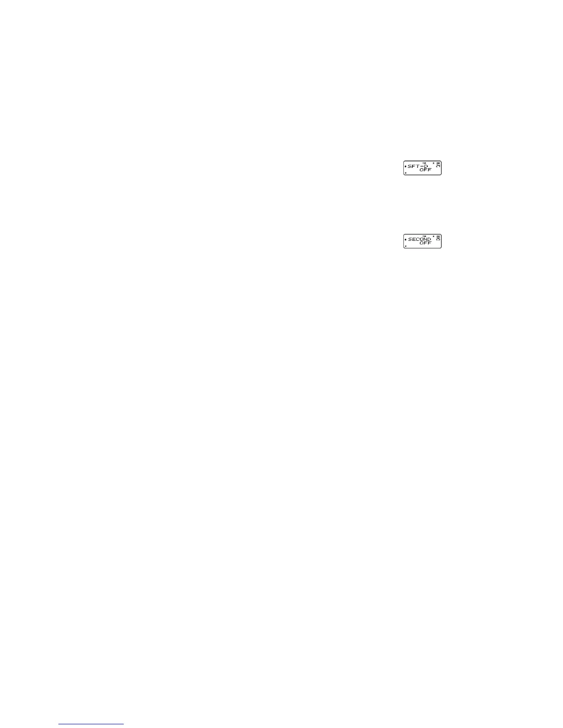Click the tiny label above number 25
563x728 pixels.
pyautogui.click(x=438, y=236)
